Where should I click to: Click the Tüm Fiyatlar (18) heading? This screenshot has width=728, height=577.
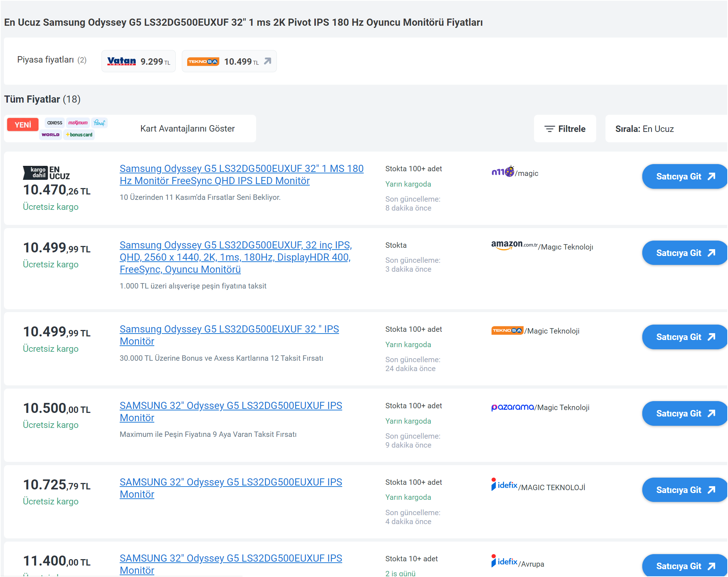point(42,99)
